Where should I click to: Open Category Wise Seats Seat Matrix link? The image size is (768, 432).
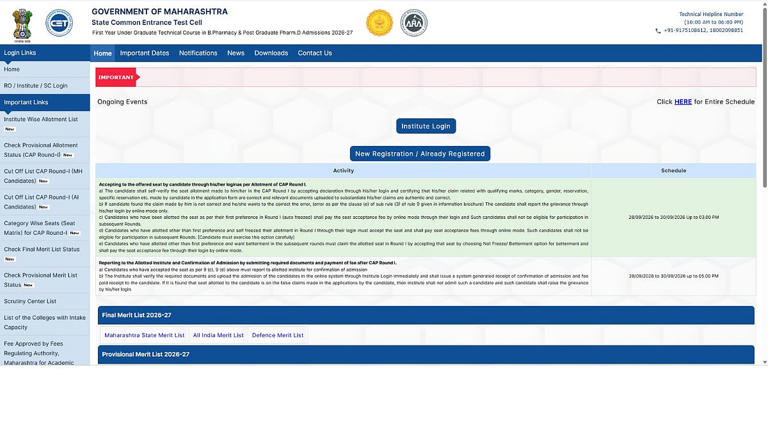40,228
